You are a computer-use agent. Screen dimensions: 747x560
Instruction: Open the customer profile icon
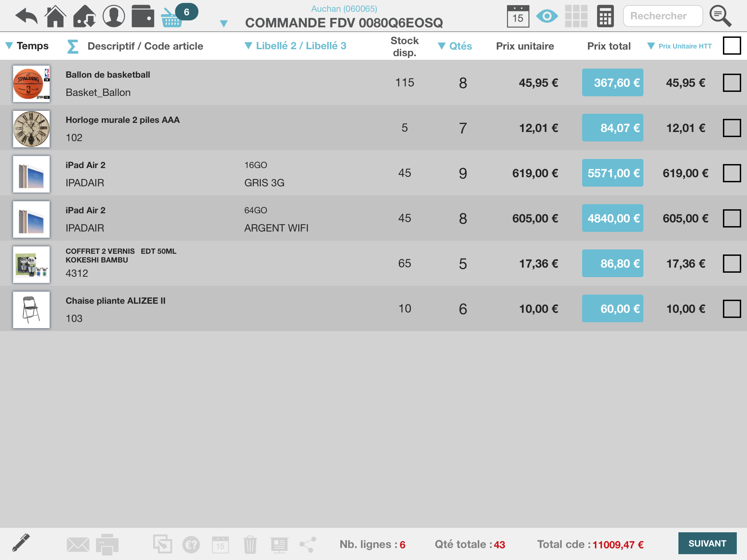114,16
